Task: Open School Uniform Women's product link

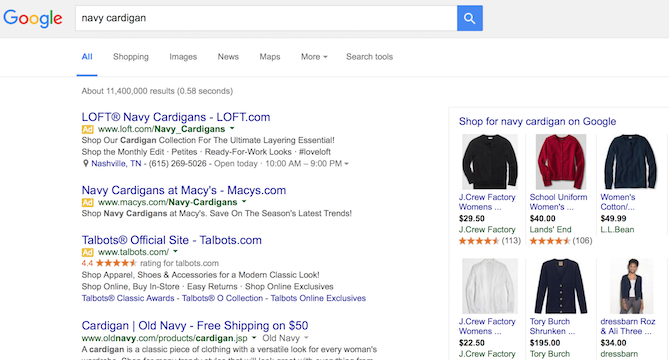Action: pyautogui.click(x=558, y=202)
